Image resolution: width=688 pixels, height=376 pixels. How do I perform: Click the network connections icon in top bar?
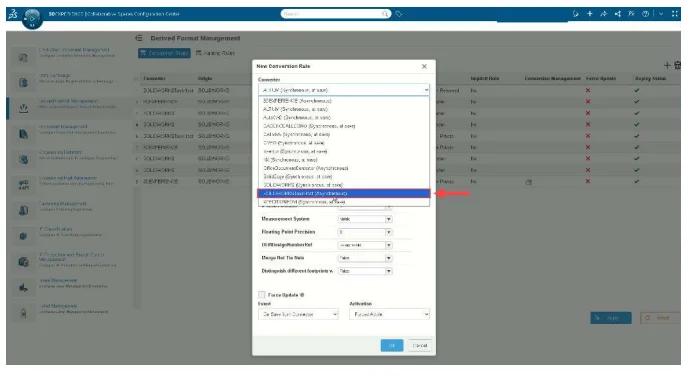point(618,14)
